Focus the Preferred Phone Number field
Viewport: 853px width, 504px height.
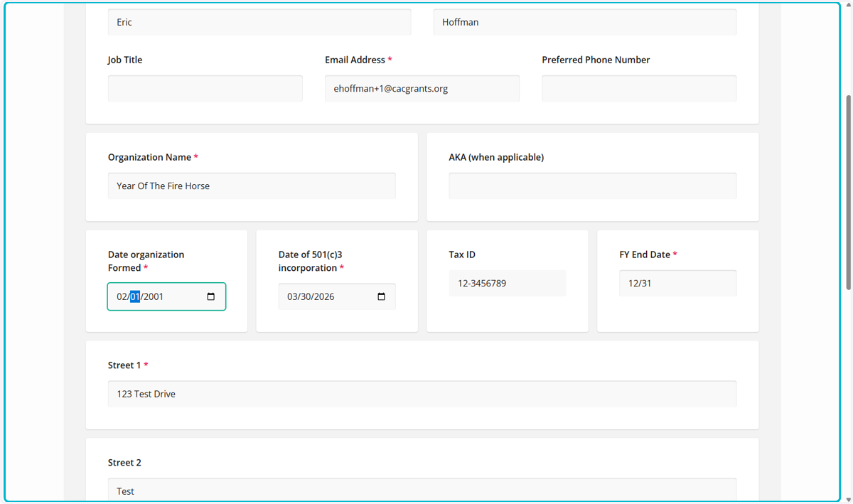pos(639,89)
